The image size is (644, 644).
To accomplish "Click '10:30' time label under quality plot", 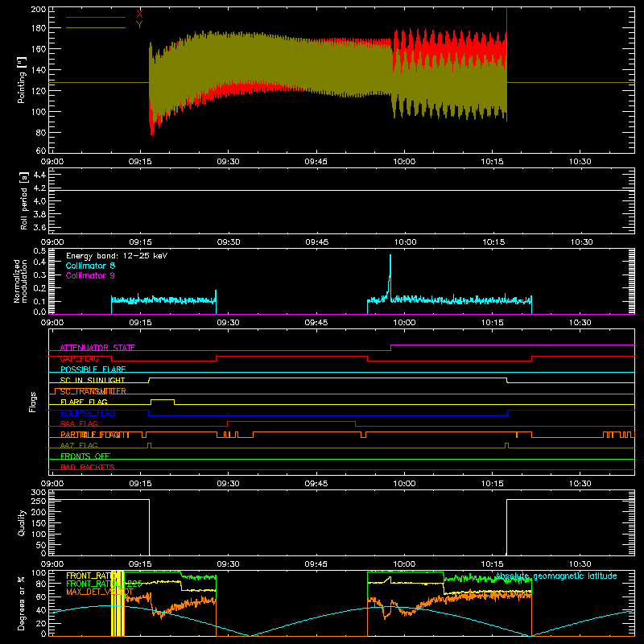I will coord(580,564).
